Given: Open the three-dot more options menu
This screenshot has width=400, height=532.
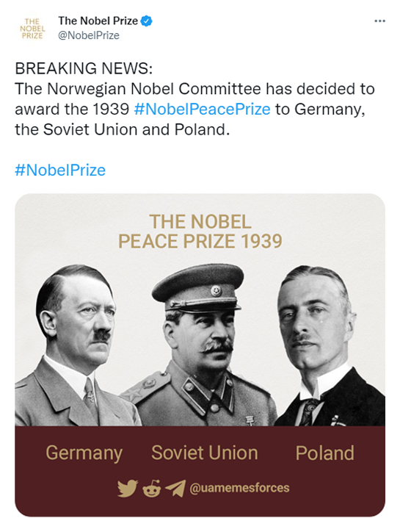Looking at the screenshot, I should click(379, 21).
